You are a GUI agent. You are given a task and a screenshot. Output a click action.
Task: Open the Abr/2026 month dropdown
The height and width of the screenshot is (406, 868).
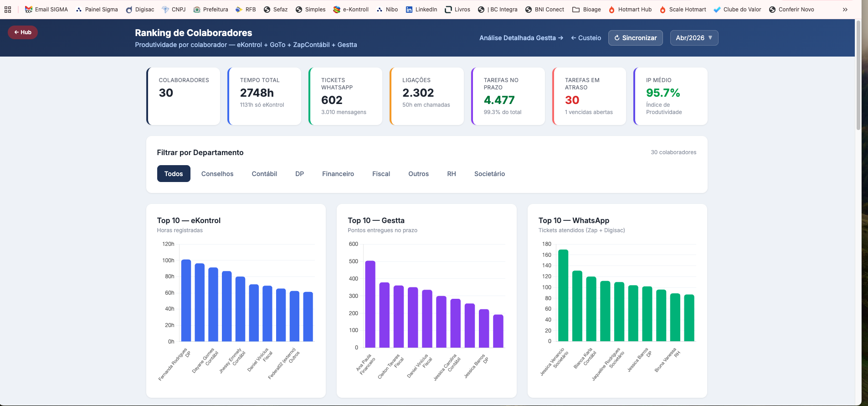coord(694,38)
